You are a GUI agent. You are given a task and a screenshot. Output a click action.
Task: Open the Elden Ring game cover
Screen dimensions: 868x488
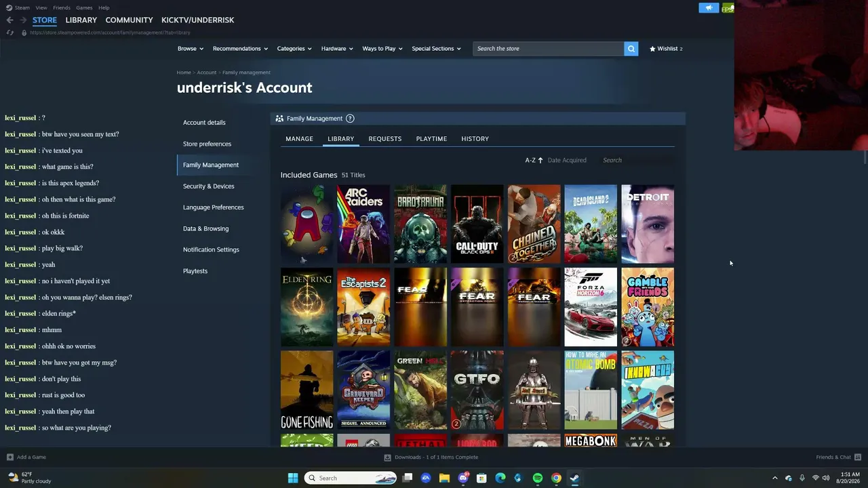tap(307, 307)
